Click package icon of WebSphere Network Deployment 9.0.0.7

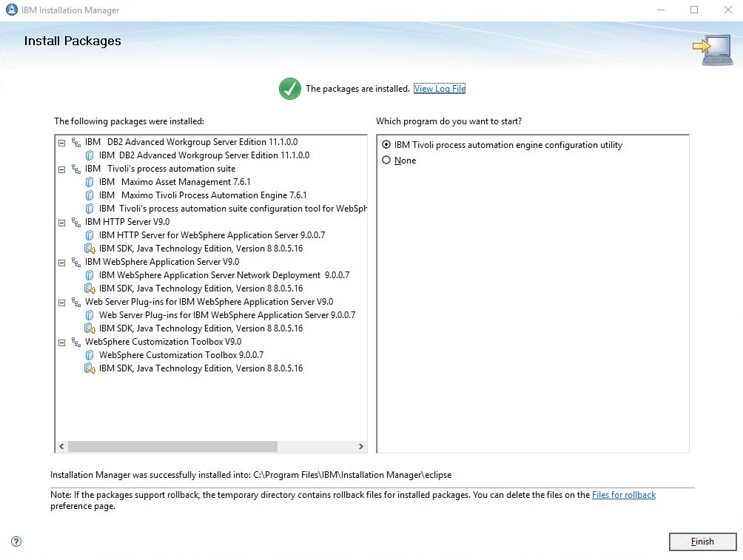90,275
